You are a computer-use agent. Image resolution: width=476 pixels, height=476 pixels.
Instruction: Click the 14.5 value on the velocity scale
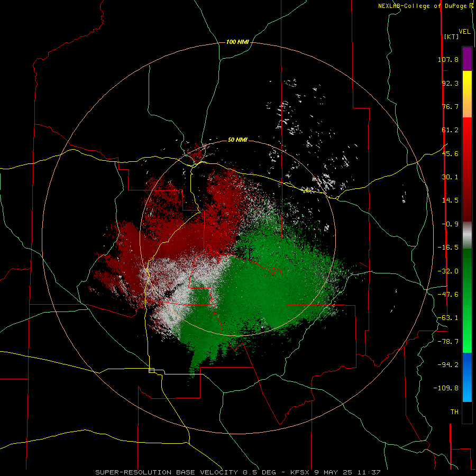450,200
